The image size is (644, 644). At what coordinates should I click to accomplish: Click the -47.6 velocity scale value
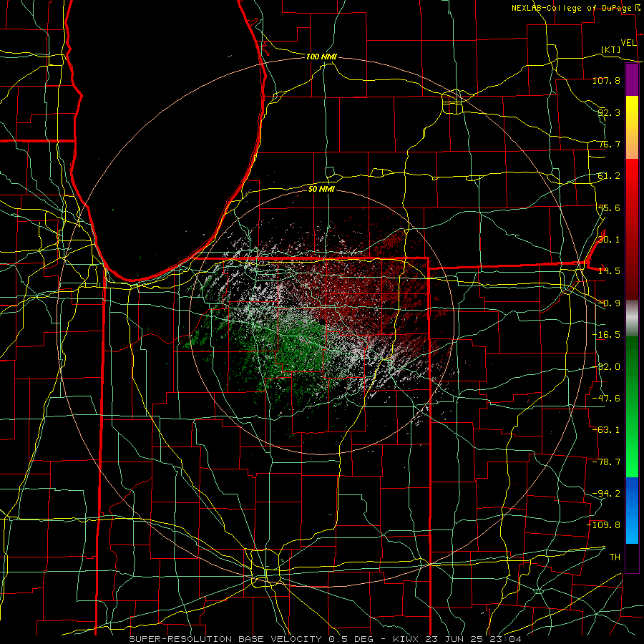(x=606, y=399)
